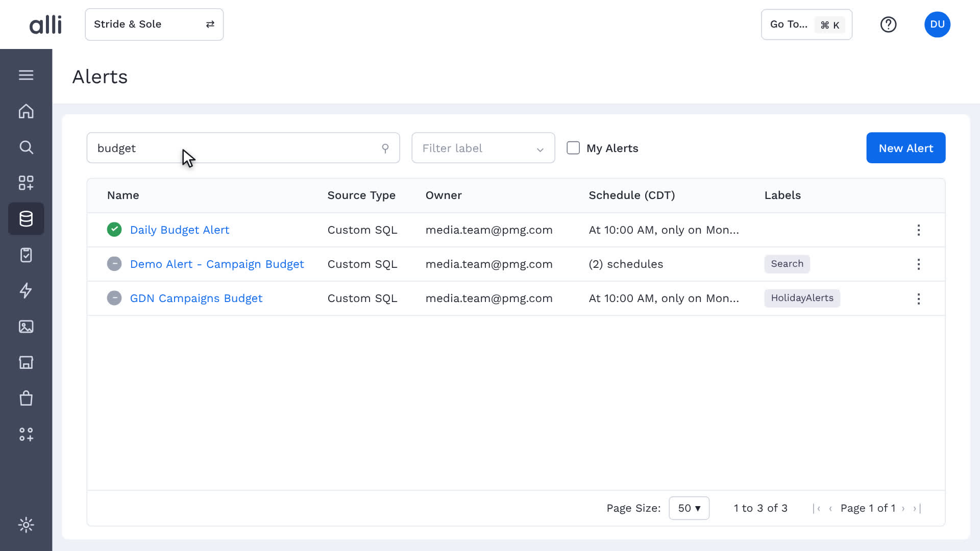Click the Alerts page heading
This screenshot has height=551, width=980.
pyautogui.click(x=100, y=77)
